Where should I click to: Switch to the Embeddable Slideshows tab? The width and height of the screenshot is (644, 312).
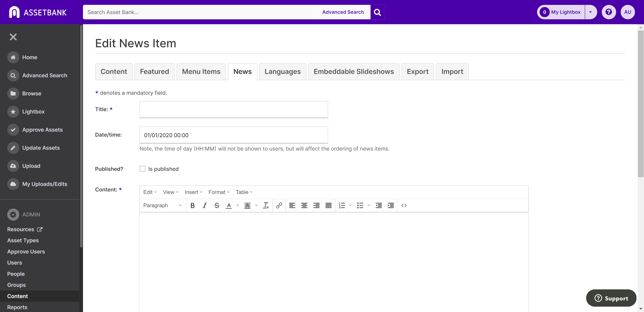click(x=353, y=71)
